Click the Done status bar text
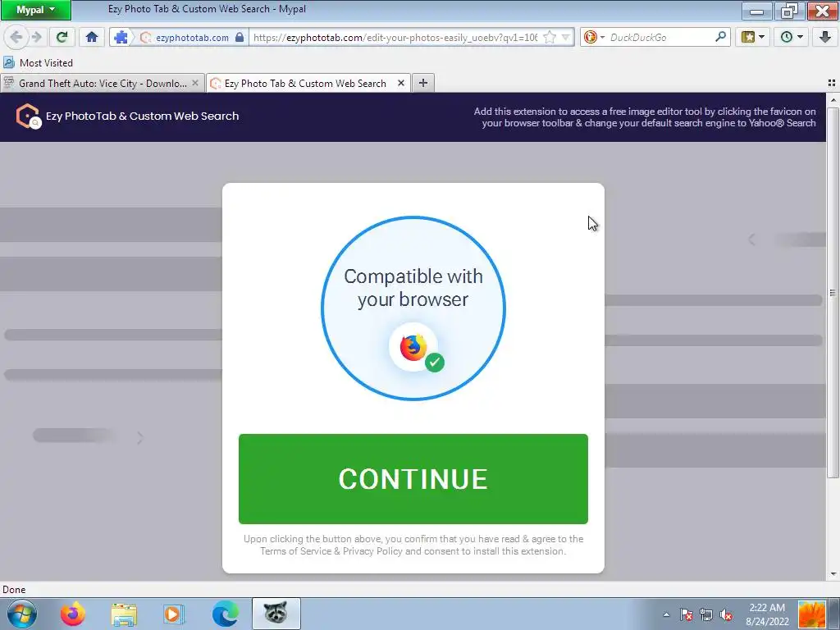Image resolution: width=840 pixels, height=630 pixels. coord(14,589)
